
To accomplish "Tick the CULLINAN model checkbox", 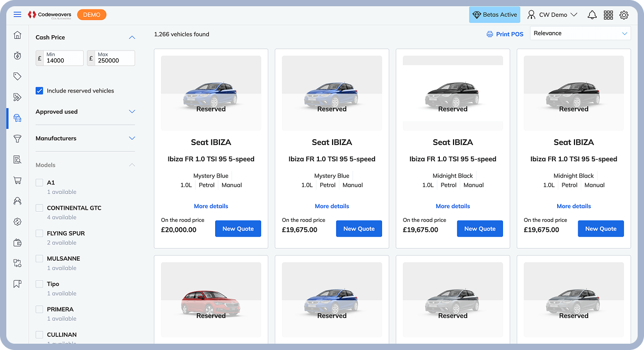I will [x=39, y=335].
